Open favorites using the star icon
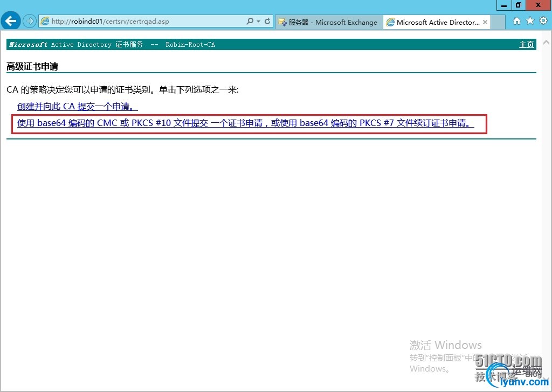This screenshot has height=392, width=552. [529, 22]
